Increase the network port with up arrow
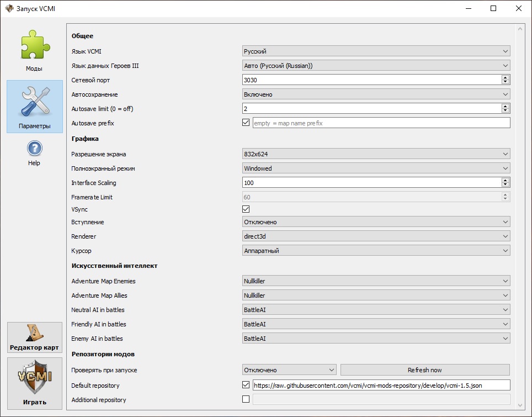532x417 pixels. click(x=505, y=77)
